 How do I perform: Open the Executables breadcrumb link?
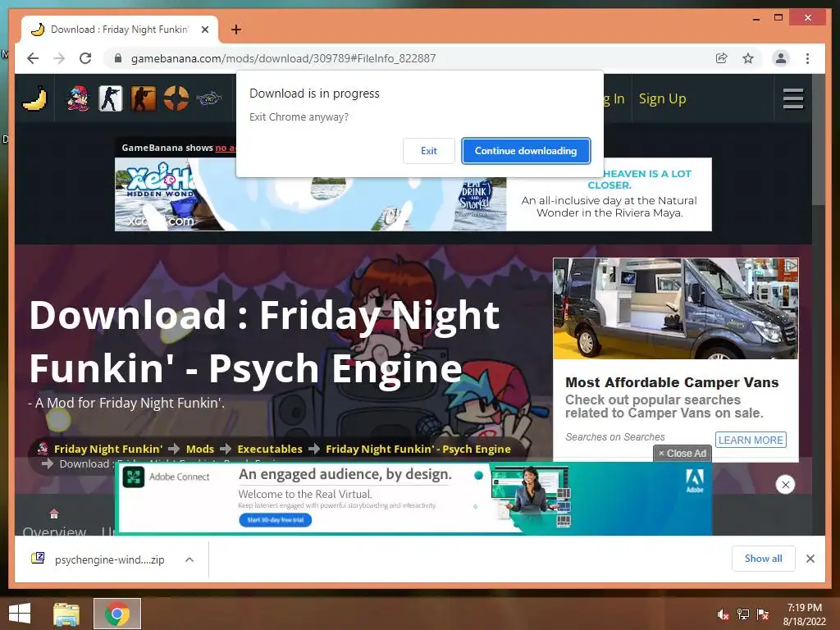coord(269,449)
